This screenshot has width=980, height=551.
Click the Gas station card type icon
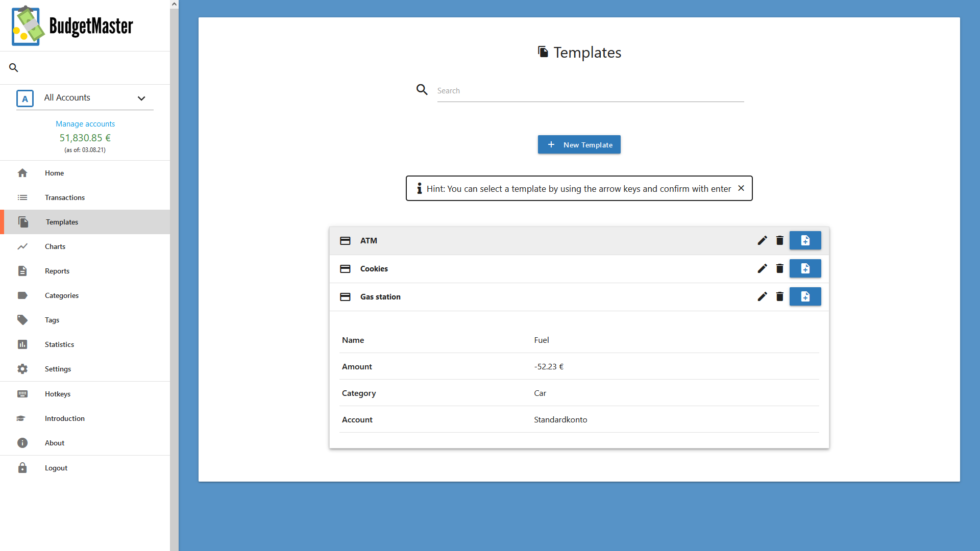coord(345,297)
